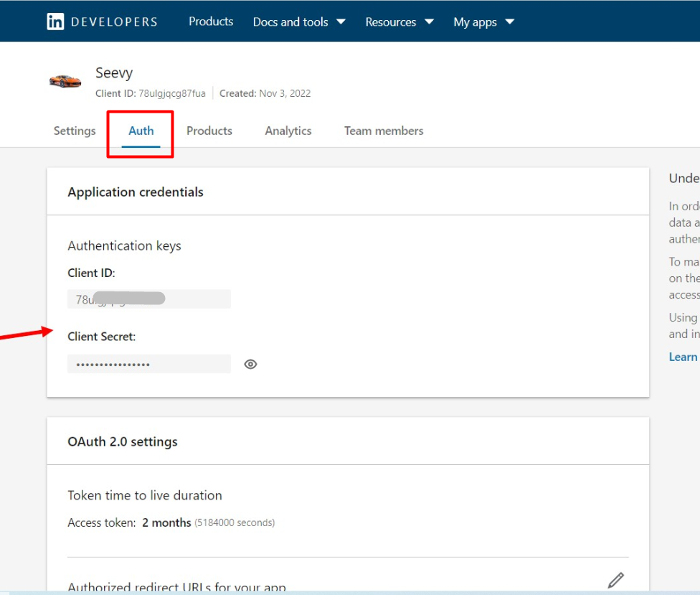Click the LinkedIn Developers logo
700x595 pixels.
pyautogui.click(x=103, y=22)
